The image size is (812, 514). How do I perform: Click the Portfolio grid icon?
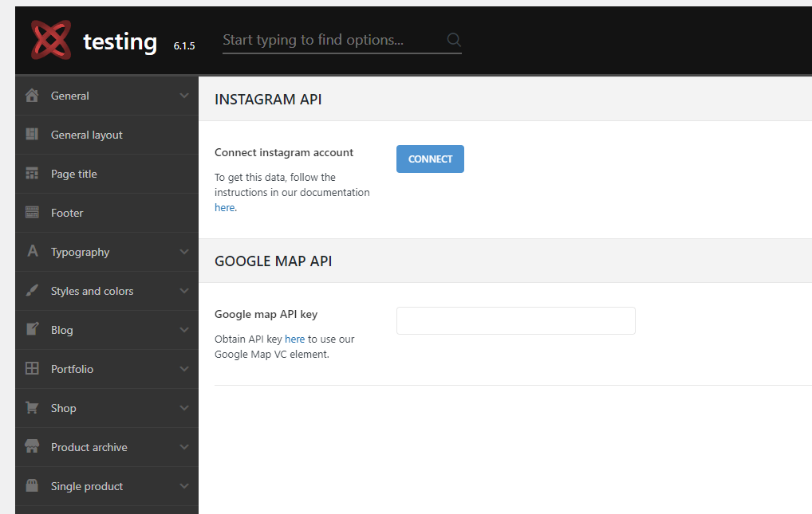click(32, 368)
